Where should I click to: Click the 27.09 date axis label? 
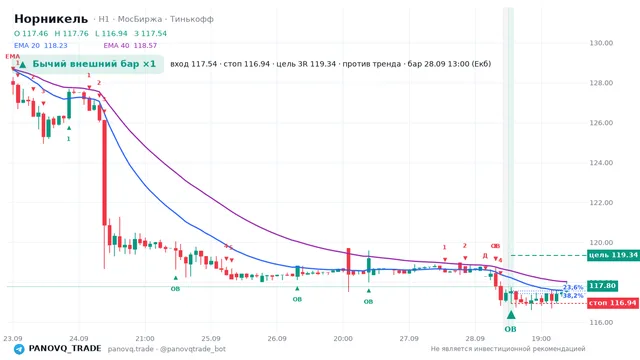(x=409, y=338)
